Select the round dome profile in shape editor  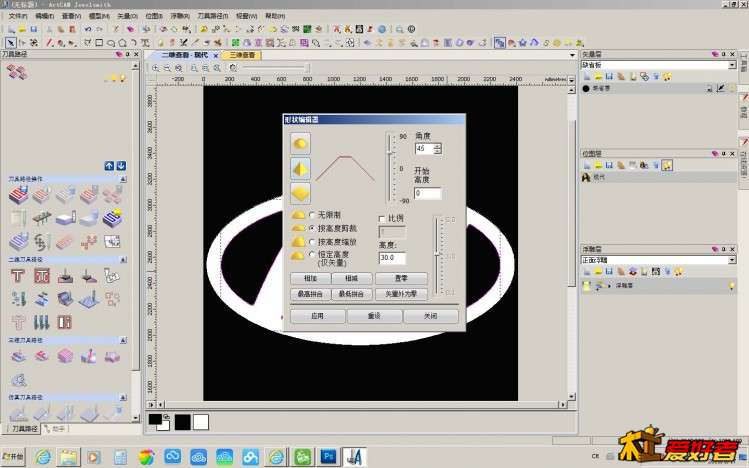click(300, 143)
